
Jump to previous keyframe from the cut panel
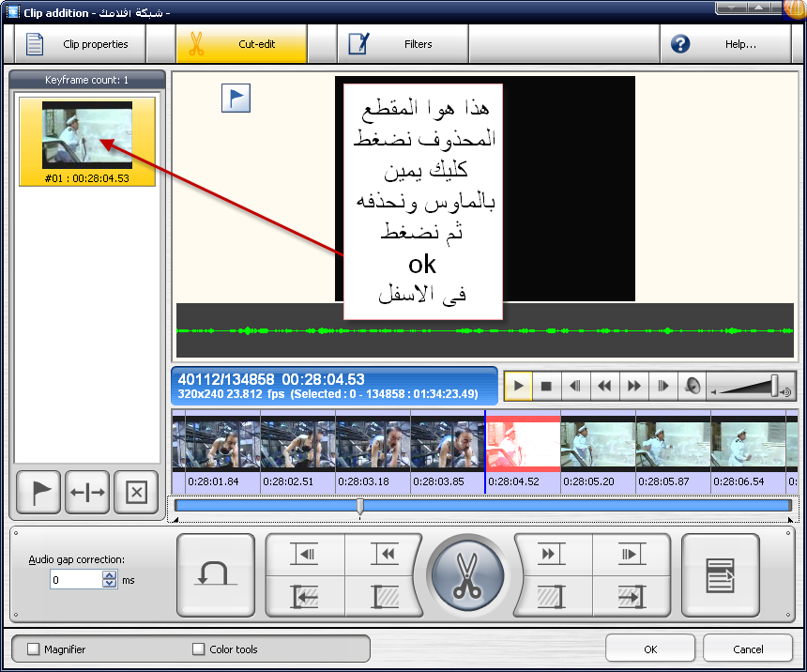384,555
